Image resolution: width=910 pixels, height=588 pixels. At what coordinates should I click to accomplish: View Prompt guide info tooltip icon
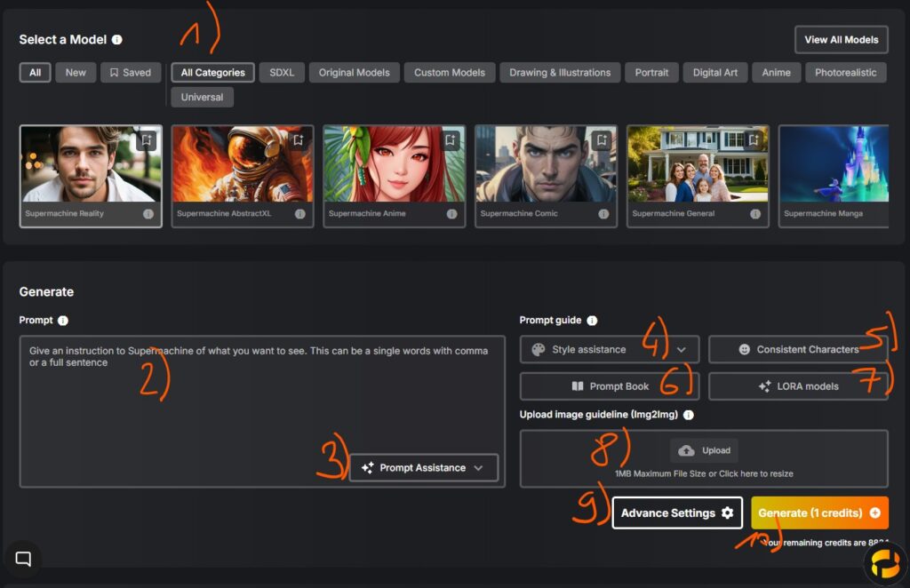592,321
